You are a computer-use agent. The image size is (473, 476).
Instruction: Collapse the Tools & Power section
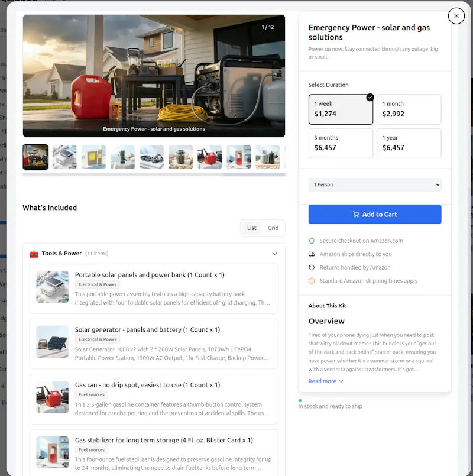click(x=274, y=254)
